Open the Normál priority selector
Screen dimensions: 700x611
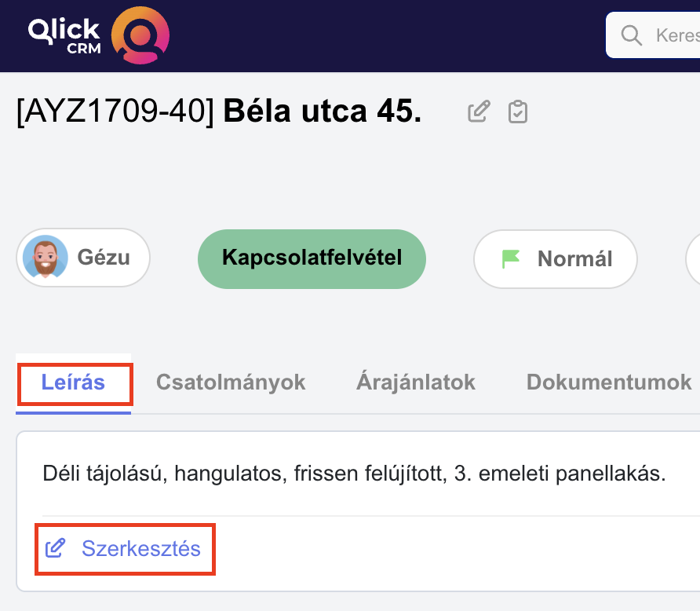point(556,259)
